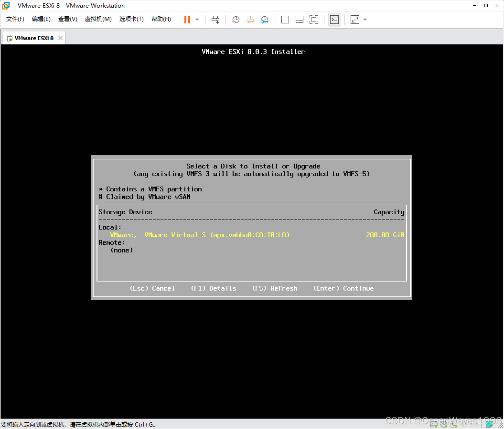Open the 文件(F) menu

point(15,19)
